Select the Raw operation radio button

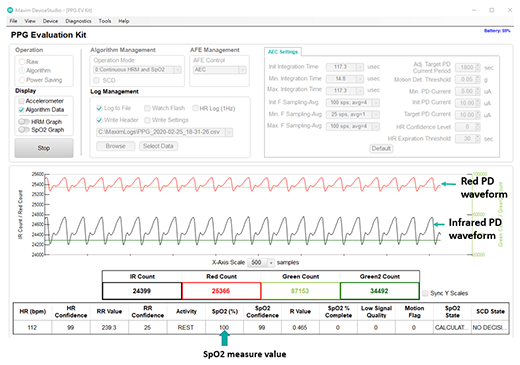point(22,62)
